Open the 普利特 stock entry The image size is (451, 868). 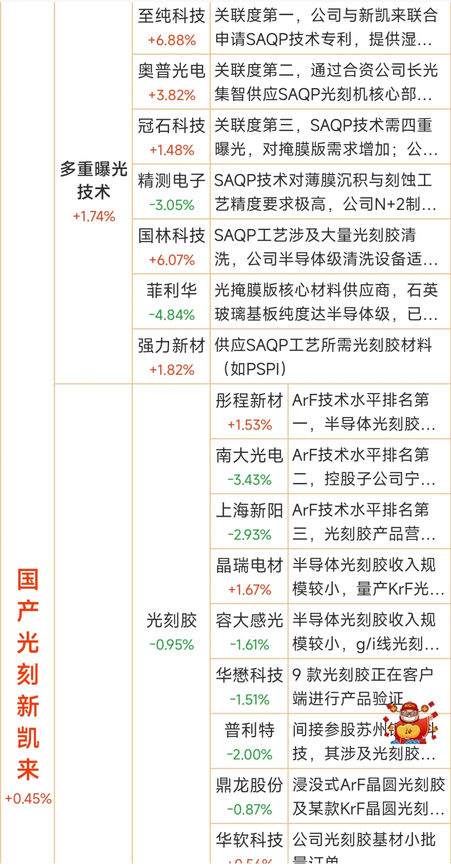click(249, 741)
